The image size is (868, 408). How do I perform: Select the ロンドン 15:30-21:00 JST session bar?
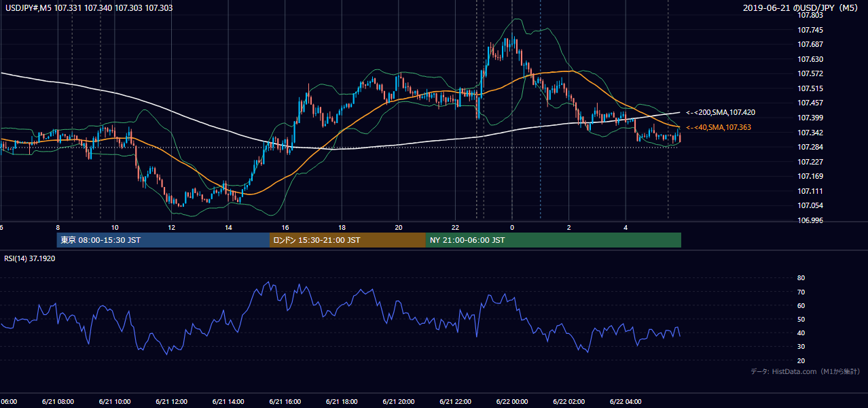[348, 240]
